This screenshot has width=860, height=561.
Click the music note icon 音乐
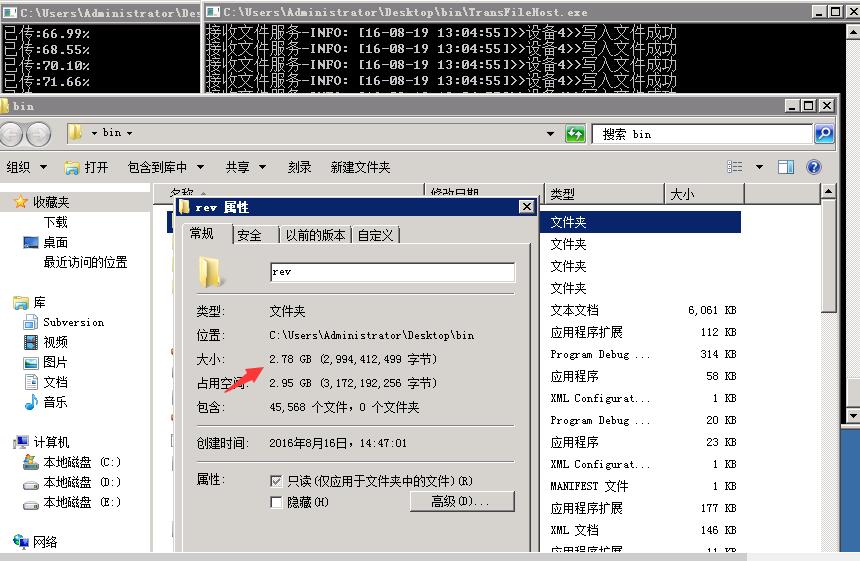(x=31, y=402)
